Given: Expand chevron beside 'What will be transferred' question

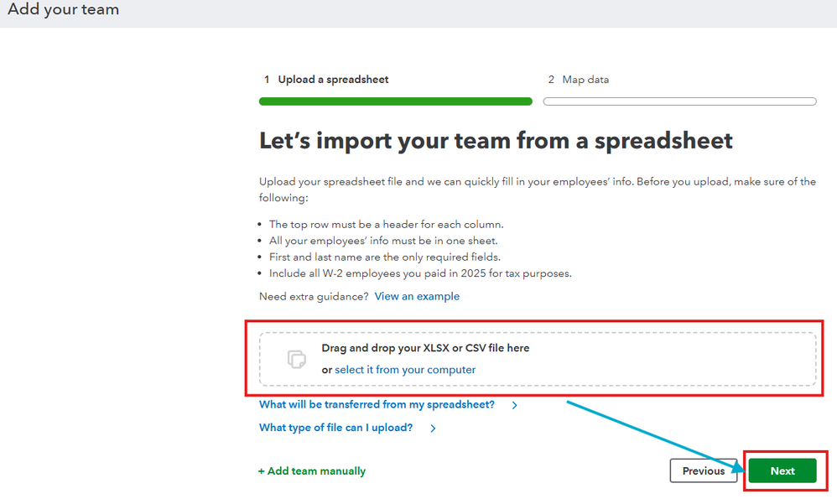Looking at the screenshot, I should 514,405.
